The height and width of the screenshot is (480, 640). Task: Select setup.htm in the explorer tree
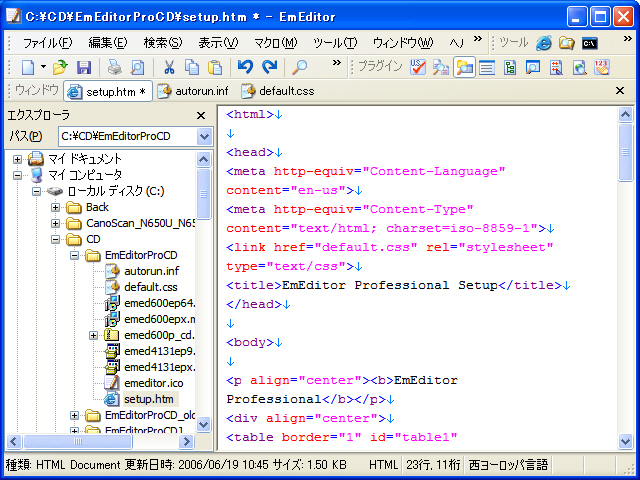point(149,399)
